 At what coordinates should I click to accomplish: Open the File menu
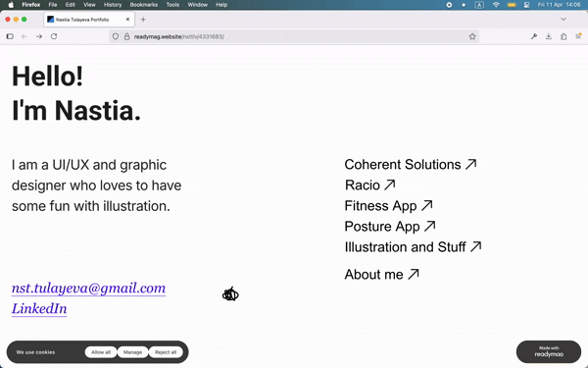[53, 5]
